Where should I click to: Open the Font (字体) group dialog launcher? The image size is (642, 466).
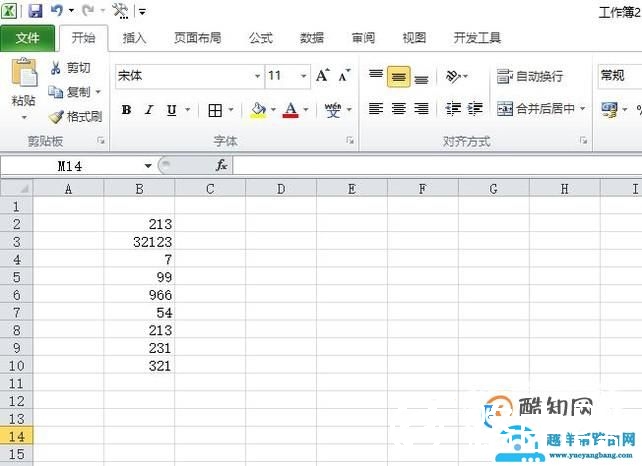click(350, 141)
